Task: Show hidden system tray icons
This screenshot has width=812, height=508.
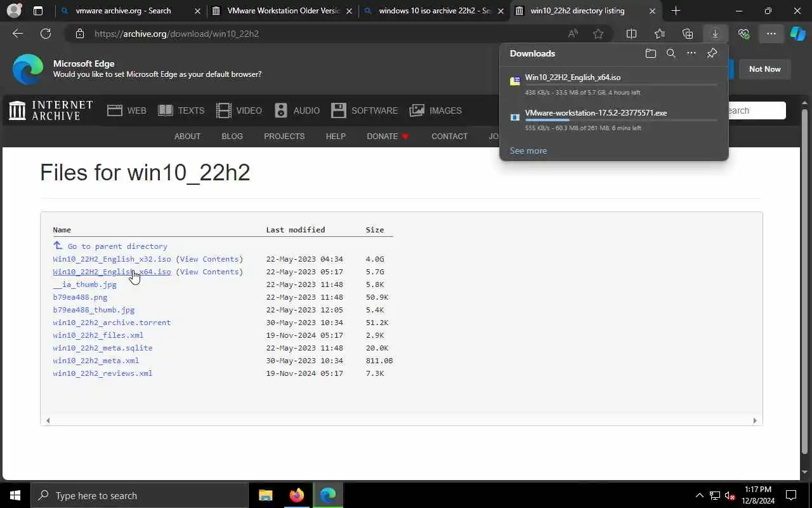Action: [699, 495]
